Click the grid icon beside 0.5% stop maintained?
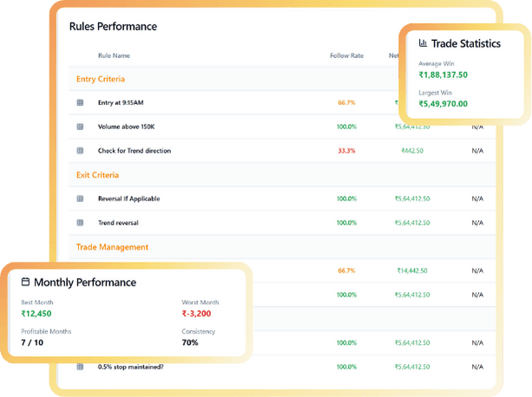The height and width of the screenshot is (397, 532). 80,368
